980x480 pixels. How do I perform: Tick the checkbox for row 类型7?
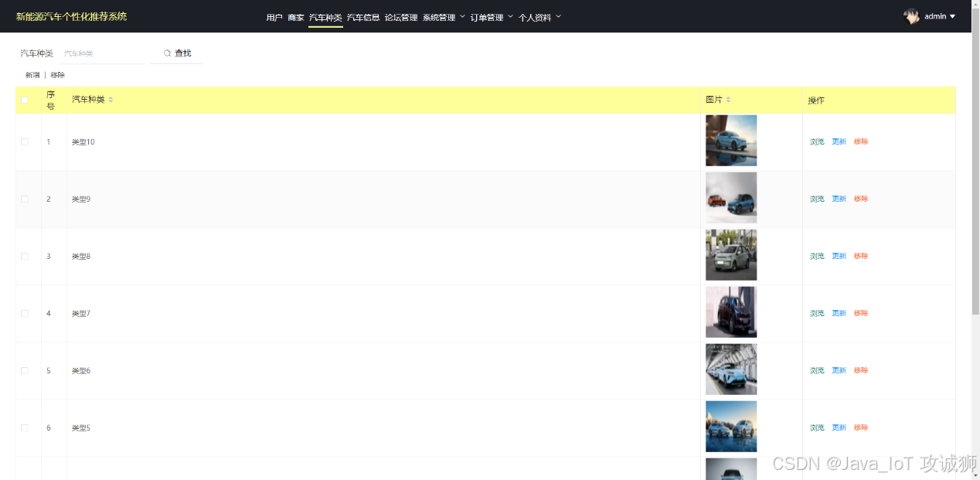click(x=25, y=314)
